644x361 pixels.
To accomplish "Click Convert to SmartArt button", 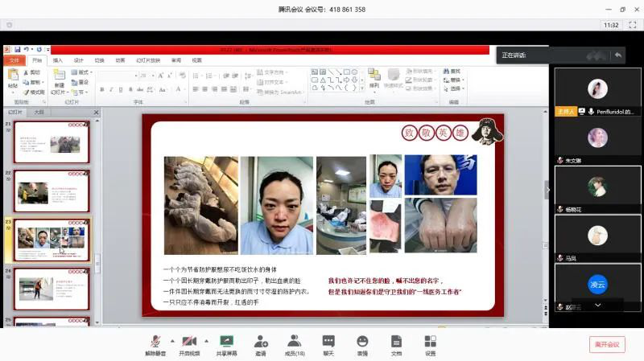I will pos(279,92).
